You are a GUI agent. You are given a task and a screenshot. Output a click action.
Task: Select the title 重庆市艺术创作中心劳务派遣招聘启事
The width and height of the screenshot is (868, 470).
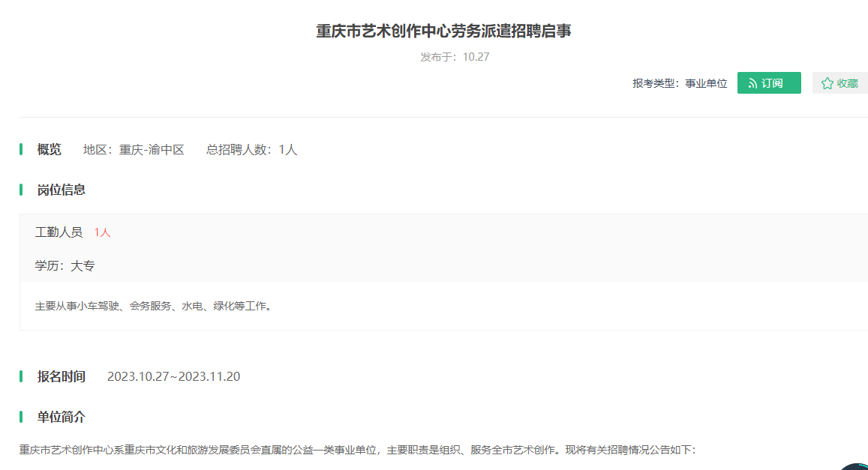coord(443,31)
